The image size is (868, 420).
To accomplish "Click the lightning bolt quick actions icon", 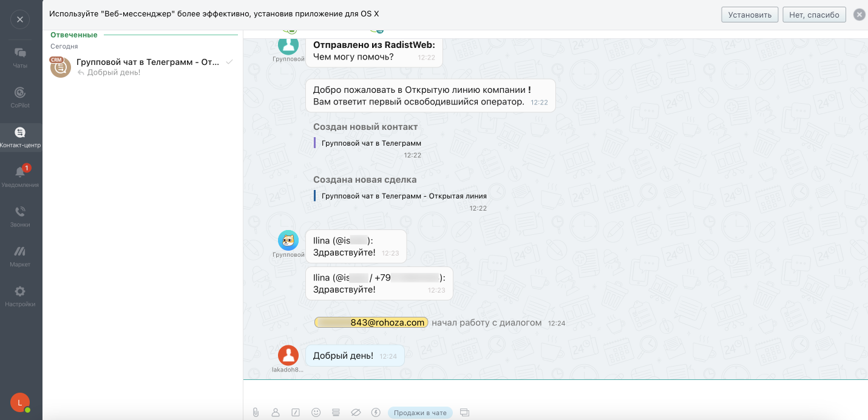I will 376,413.
